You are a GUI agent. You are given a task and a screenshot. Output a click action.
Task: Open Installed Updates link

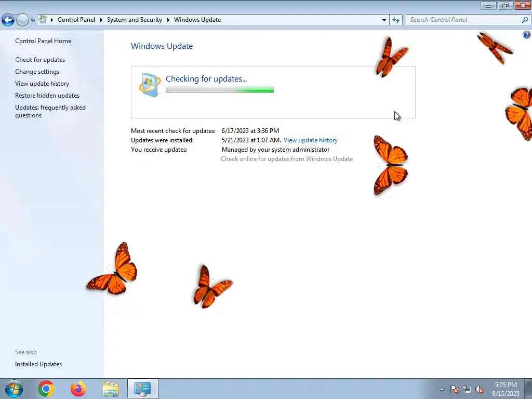(38, 364)
